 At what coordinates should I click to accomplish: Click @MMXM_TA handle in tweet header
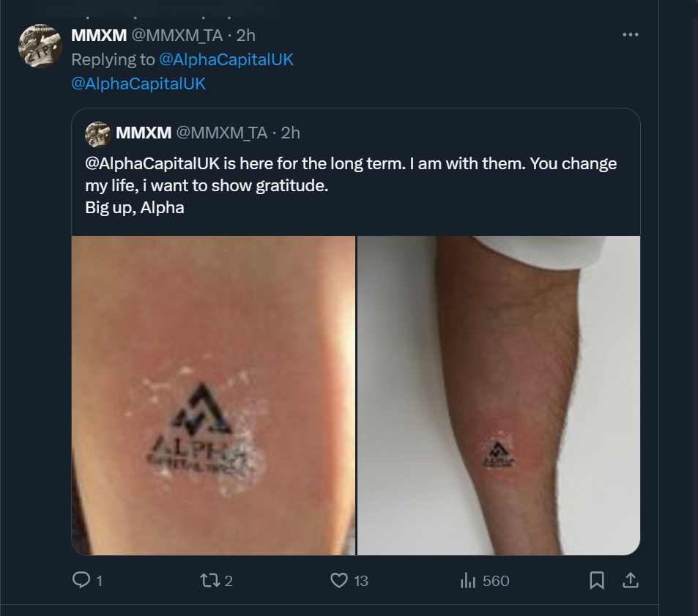click(176, 34)
